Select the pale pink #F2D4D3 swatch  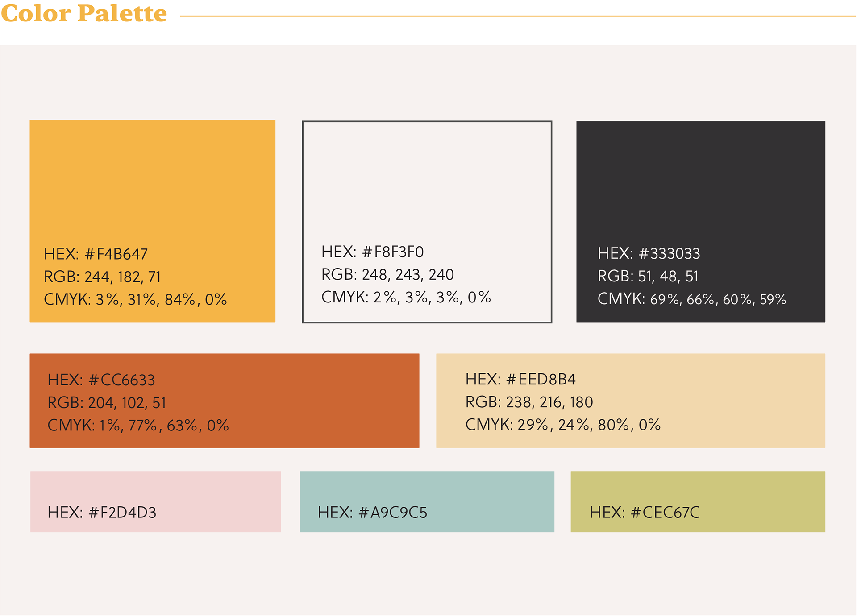click(x=155, y=502)
